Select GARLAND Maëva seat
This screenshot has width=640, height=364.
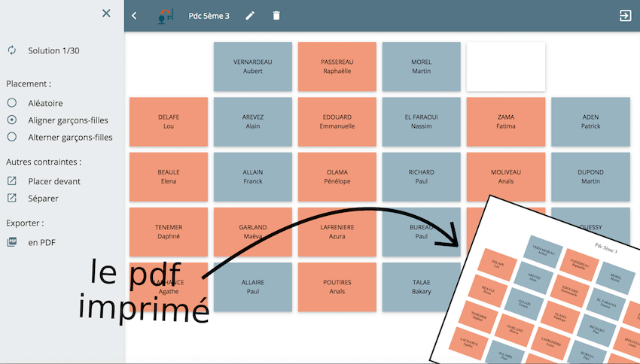253,232
